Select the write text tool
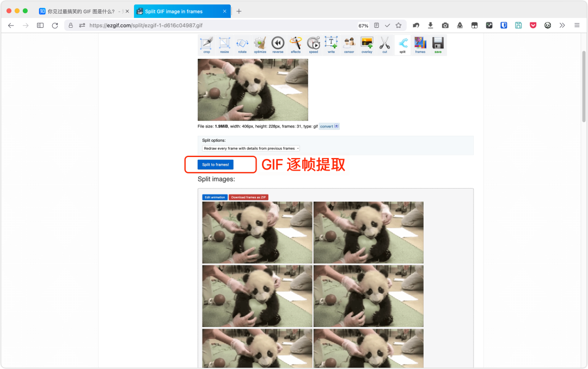 click(x=331, y=45)
